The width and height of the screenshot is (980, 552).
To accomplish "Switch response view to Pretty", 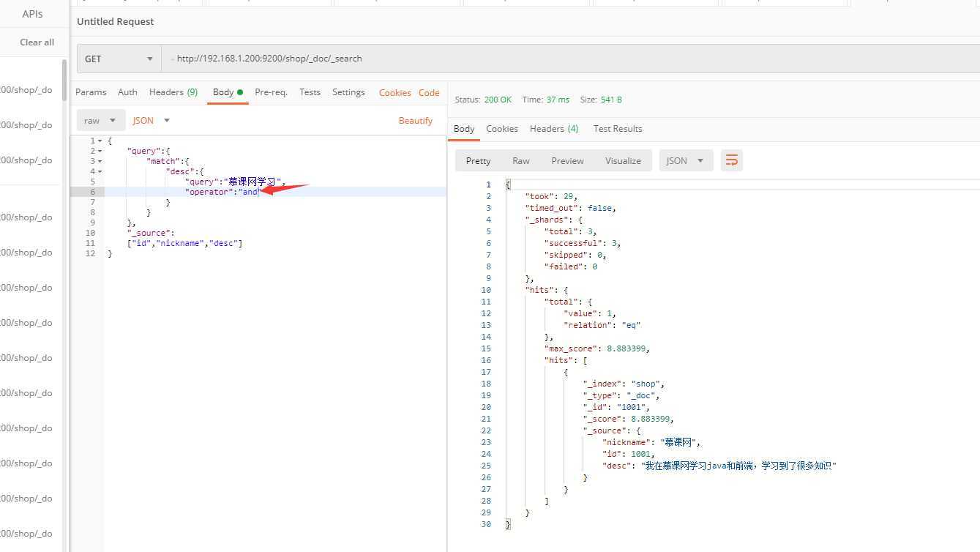I will click(478, 161).
